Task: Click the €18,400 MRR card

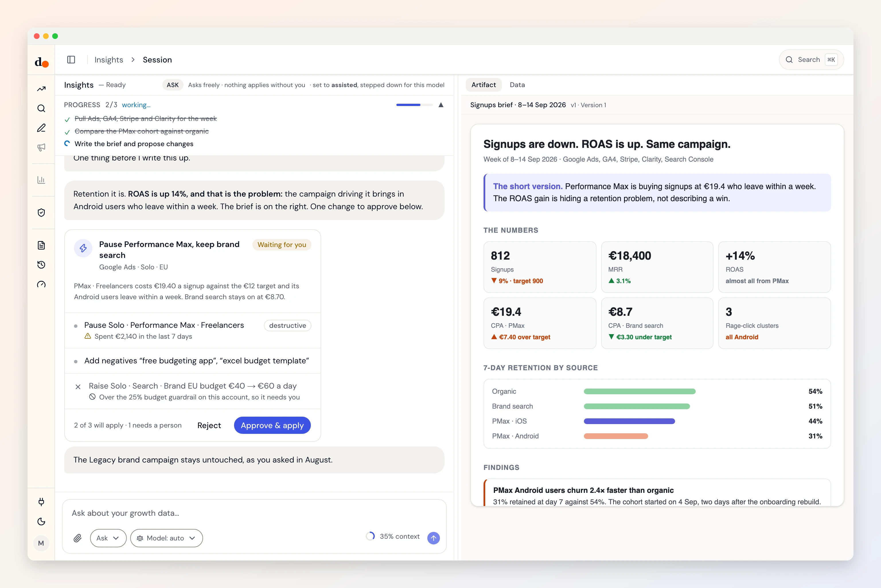Action: pos(657,267)
